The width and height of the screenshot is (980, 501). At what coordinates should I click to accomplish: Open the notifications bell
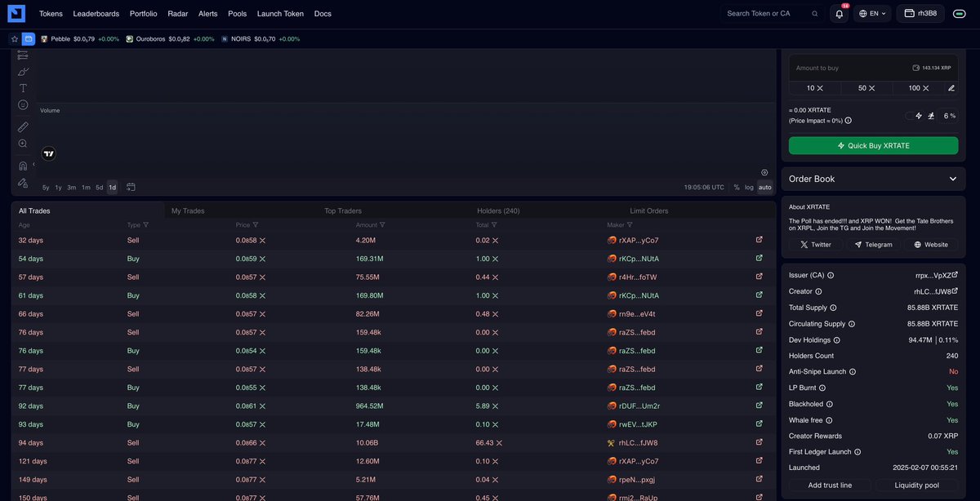[x=839, y=14]
